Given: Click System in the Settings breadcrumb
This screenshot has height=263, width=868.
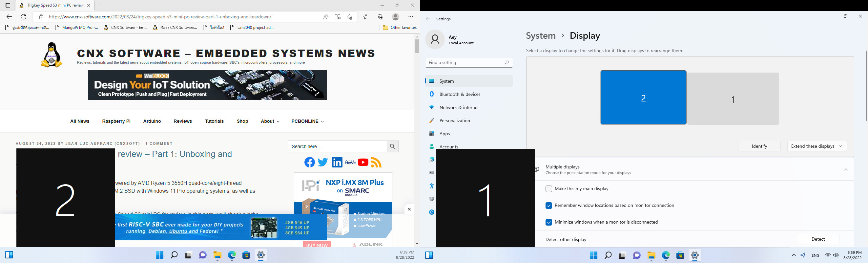Looking at the screenshot, I should (x=541, y=36).
